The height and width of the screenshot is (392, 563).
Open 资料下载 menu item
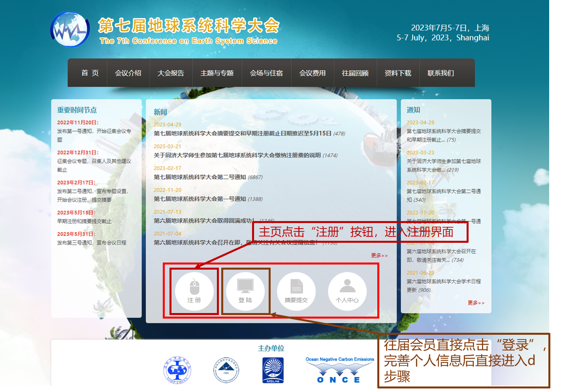(398, 73)
